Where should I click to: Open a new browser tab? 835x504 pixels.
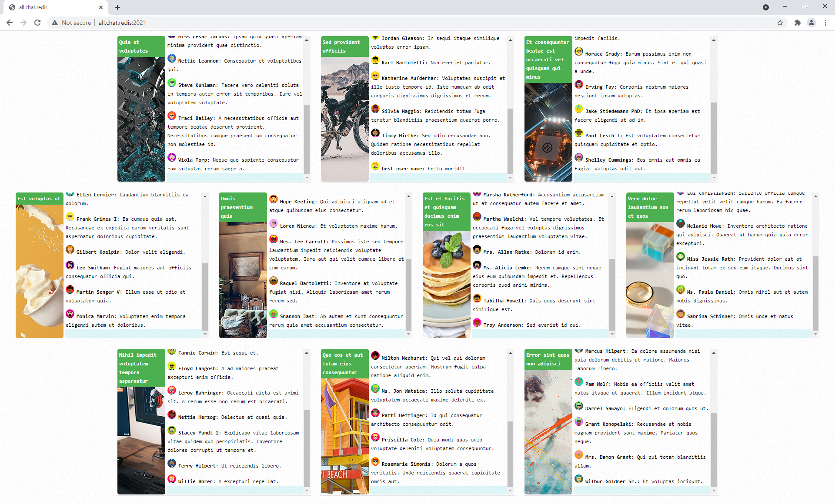tap(117, 7)
